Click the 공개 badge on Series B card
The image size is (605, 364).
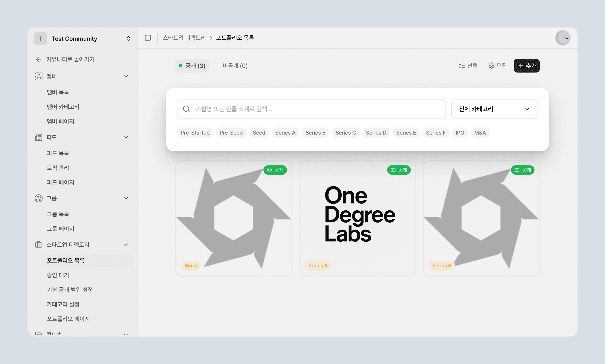pyautogui.click(x=522, y=170)
